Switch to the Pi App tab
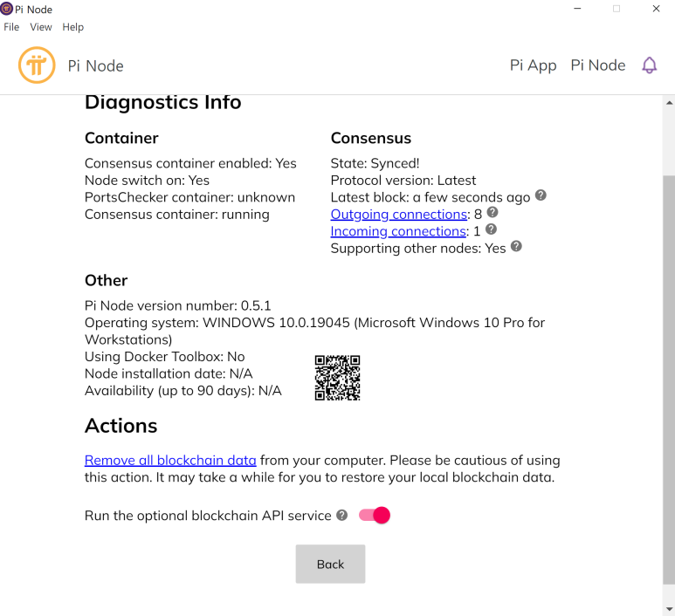Viewport: 675px width, 616px height. (x=533, y=65)
